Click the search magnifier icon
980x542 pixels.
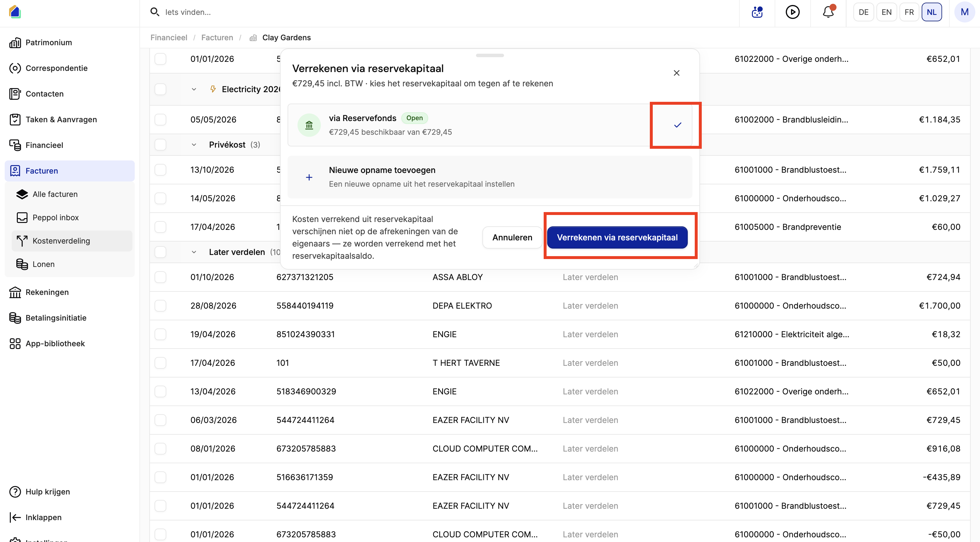[x=155, y=12]
